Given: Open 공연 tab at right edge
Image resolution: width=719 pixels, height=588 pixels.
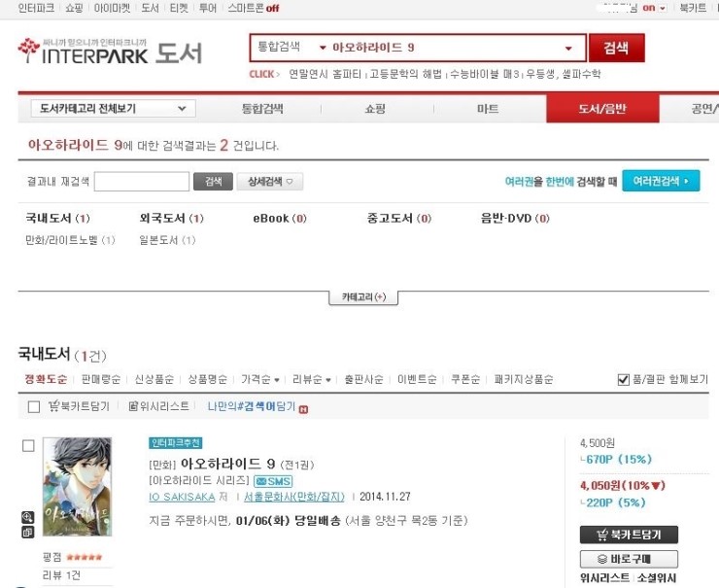Looking at the screenshot, I should (x=704, y=109).
